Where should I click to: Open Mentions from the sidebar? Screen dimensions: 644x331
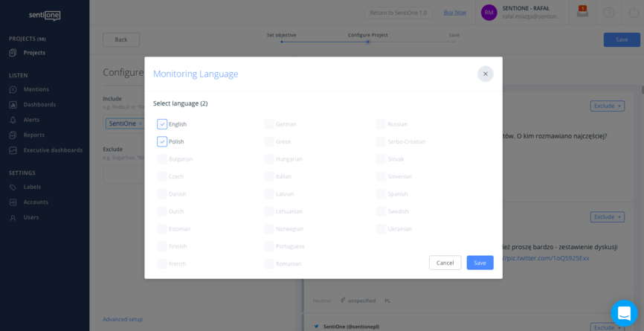pos(36,89)
